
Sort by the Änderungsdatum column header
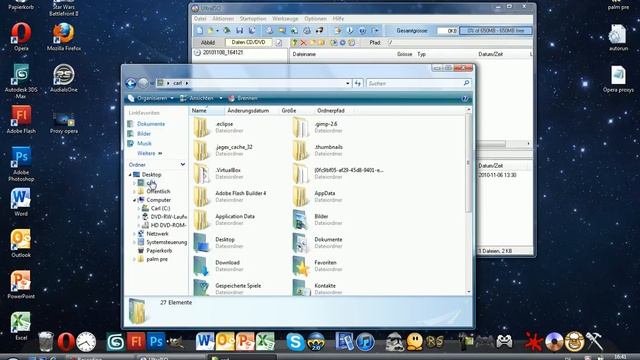248,111
